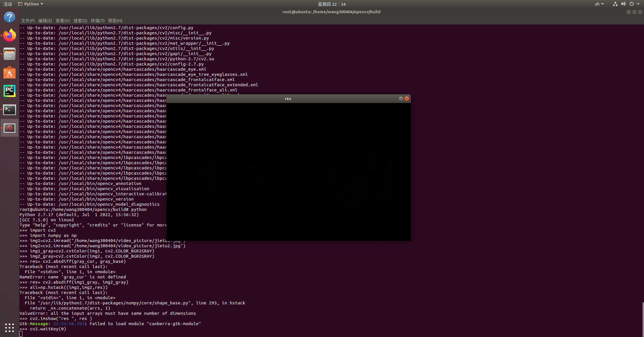The image size is (644, 337).
Task: Open the Help icon in the dock
Action: [10, 18]
